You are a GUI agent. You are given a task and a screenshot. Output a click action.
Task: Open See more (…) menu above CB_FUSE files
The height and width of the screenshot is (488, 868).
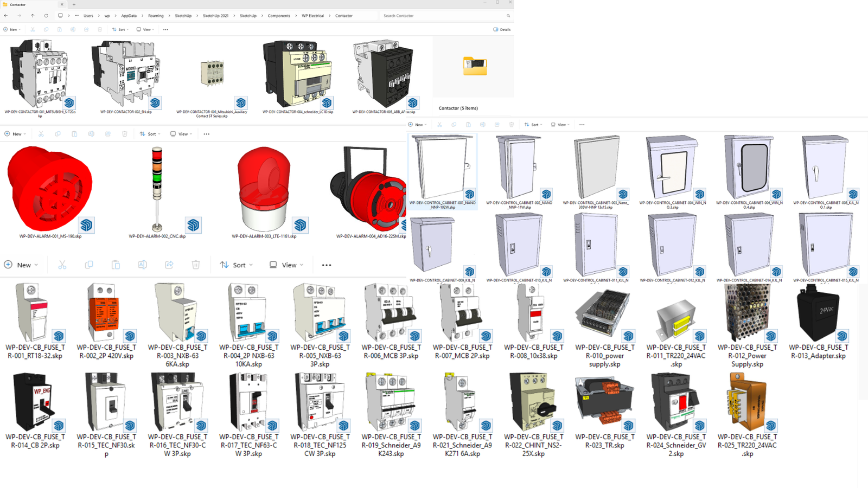coord(327,265)
